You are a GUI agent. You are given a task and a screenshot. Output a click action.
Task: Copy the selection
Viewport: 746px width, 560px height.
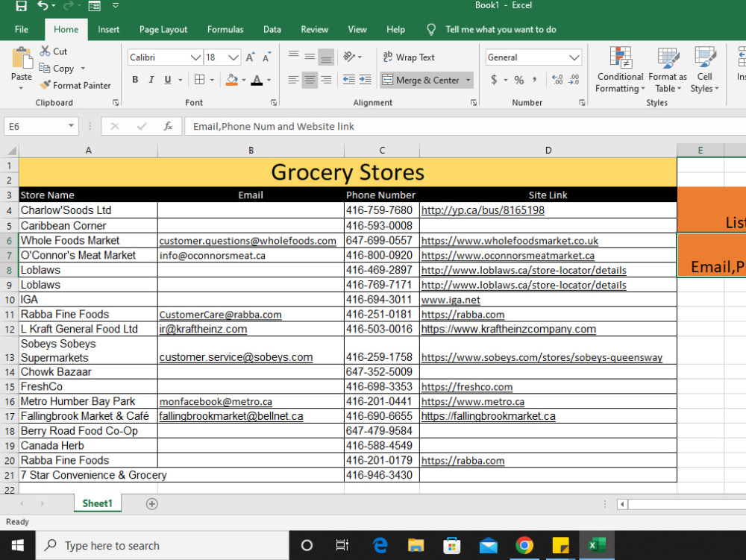coord(57,69)
